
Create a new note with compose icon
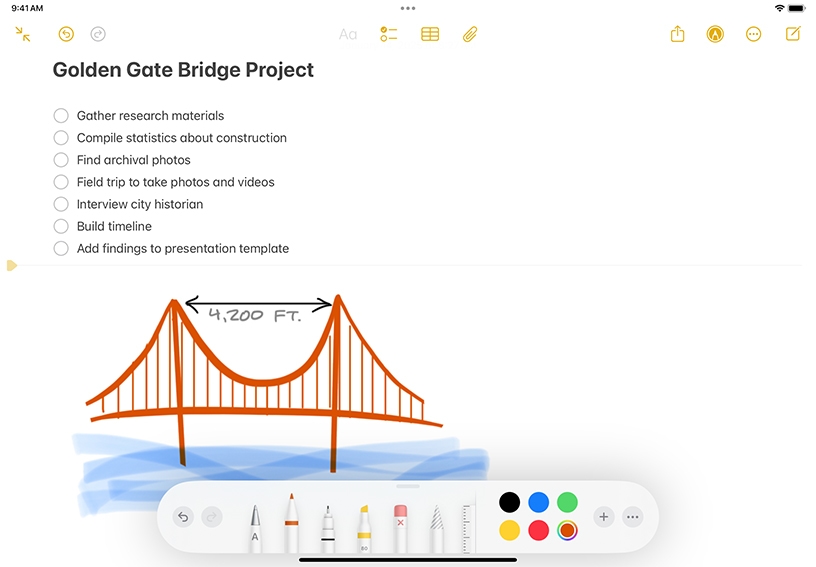(x=793, y=34)
